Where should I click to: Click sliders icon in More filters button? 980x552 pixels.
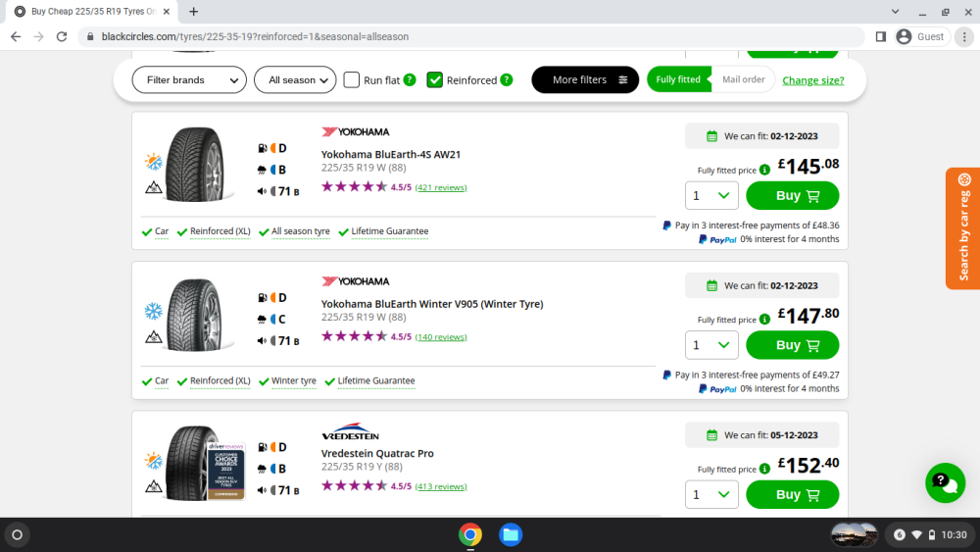point(623,80)
